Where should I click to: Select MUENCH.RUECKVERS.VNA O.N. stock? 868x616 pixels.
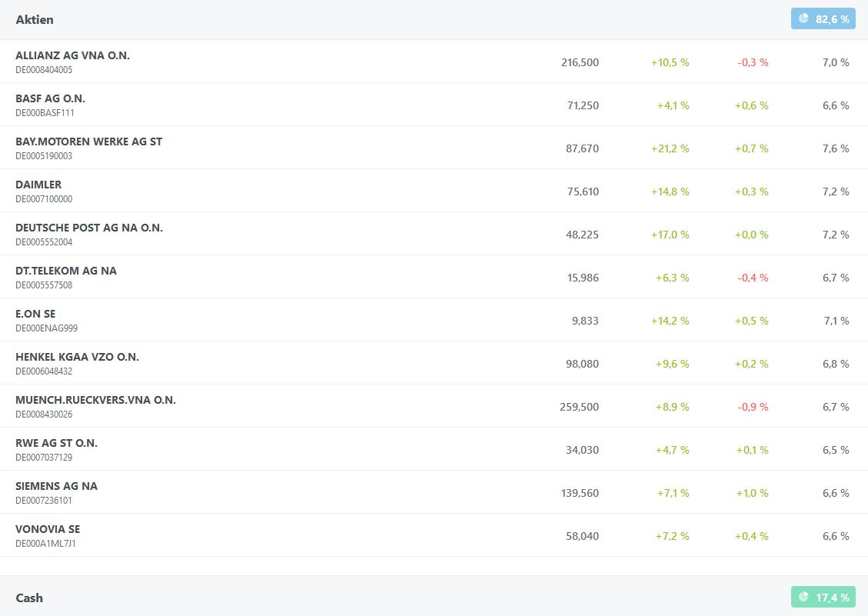(95, 400)
